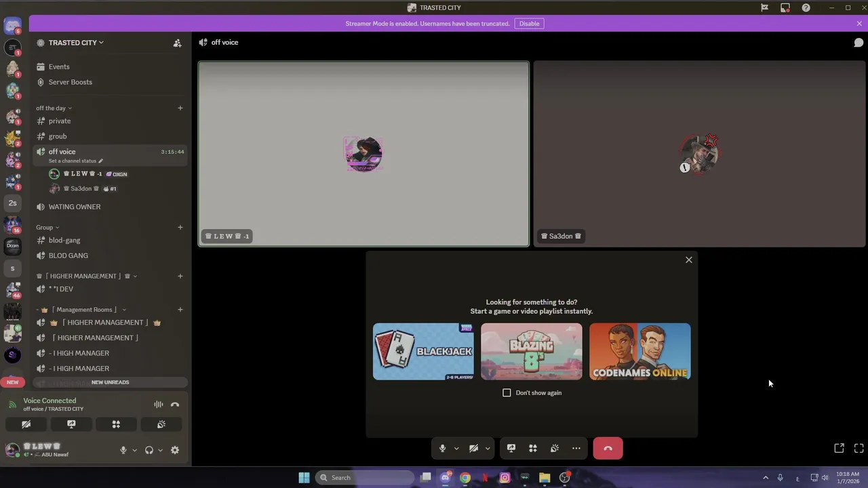Screen dimensions: 868x488
Task: Check the "Don't show again" box
Action: [507, 392]
